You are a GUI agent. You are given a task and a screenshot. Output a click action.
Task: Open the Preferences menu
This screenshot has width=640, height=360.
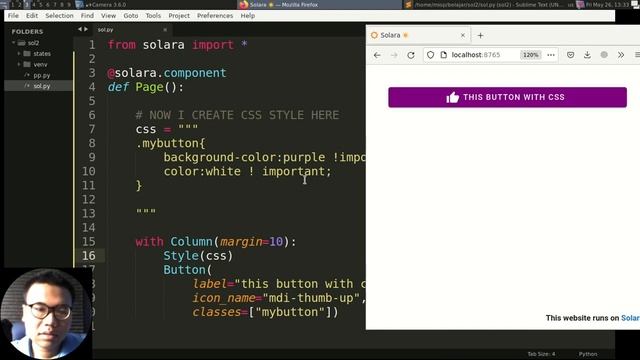pos(215,16)
